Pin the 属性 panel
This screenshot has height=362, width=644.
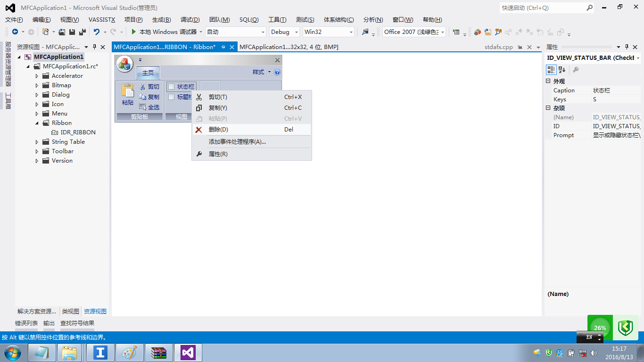click(x=627, y=47)
